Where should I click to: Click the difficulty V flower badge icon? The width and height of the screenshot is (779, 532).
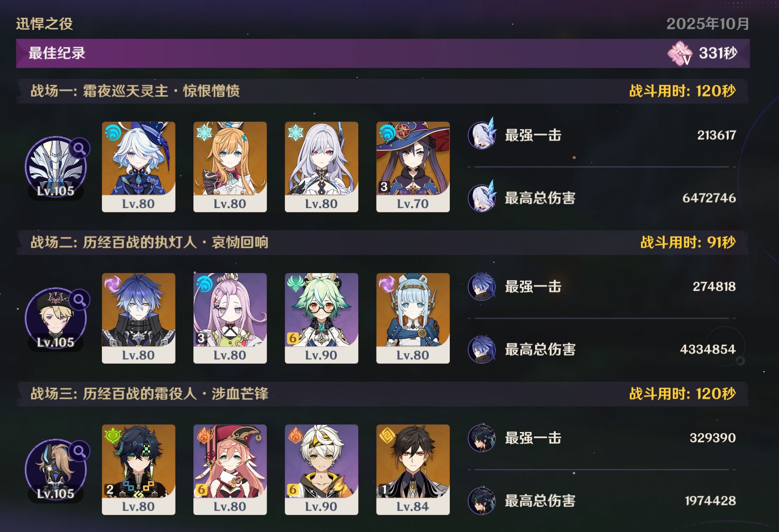click(680, 53)
